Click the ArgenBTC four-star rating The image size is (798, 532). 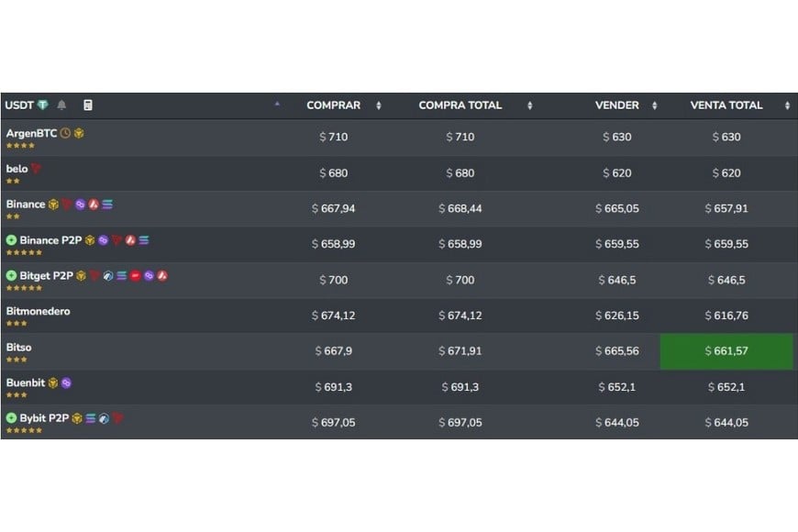[20, 146]
